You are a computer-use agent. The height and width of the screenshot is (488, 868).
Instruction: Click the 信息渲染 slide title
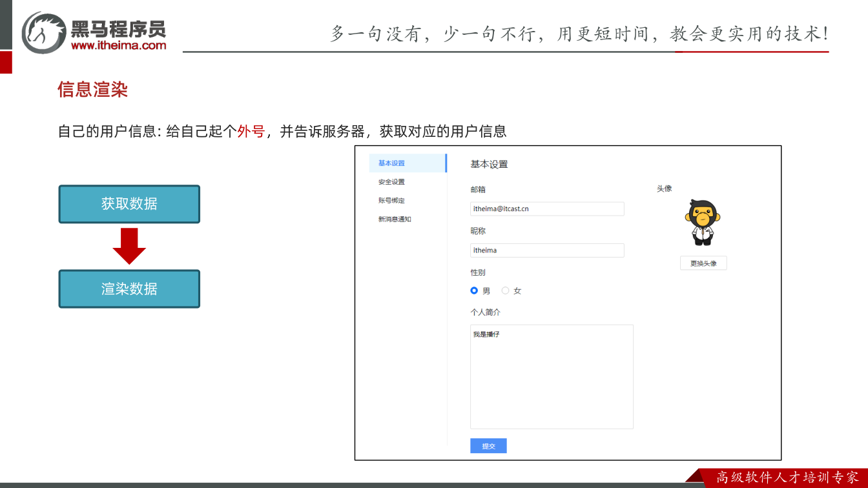pyautogui.click(x=93, y=90)
